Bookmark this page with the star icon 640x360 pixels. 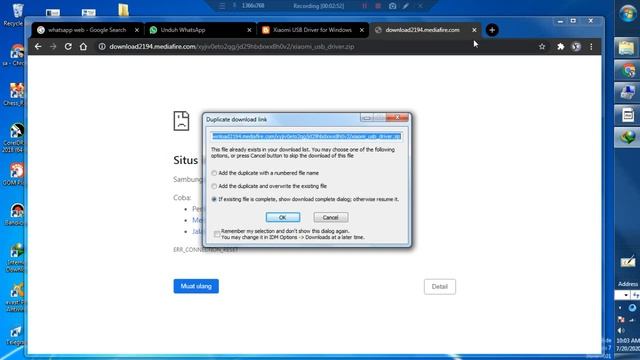(x=542, y=47)
